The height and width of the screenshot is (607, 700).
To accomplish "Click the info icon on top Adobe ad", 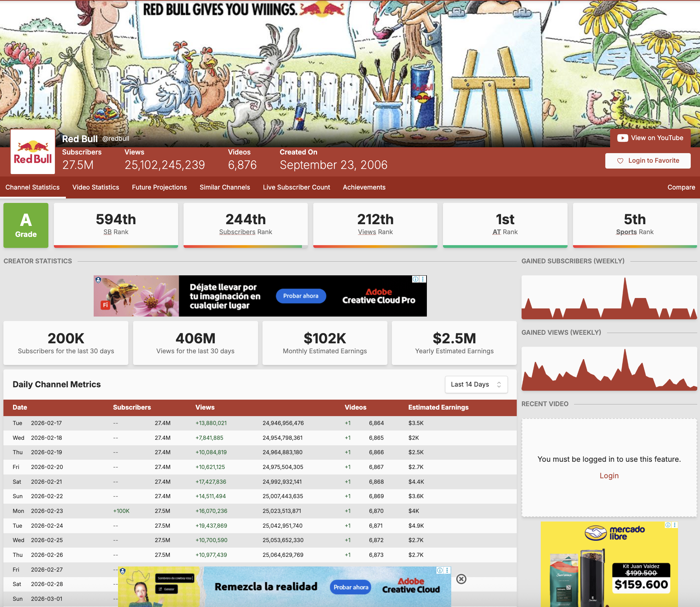I will tap(416, 279).
